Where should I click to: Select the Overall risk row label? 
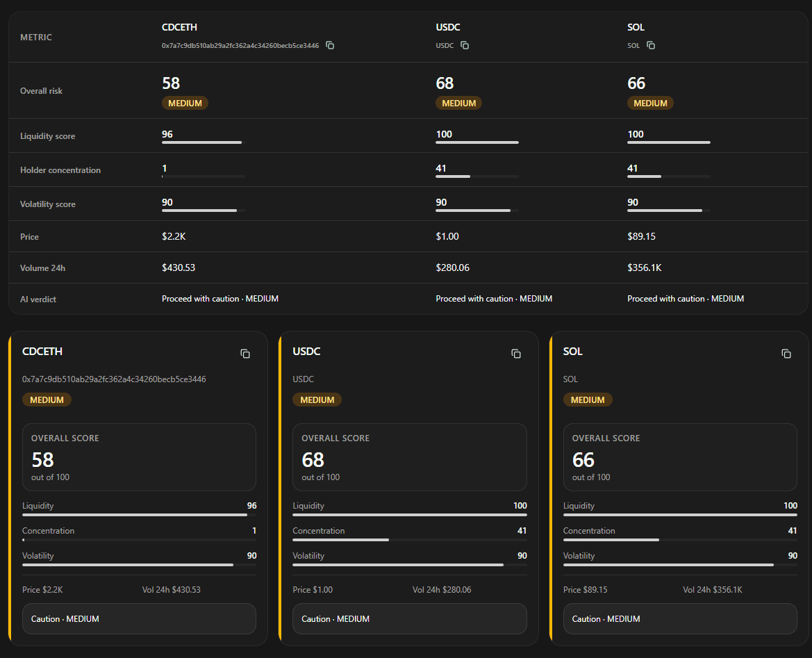coord(41,90)
